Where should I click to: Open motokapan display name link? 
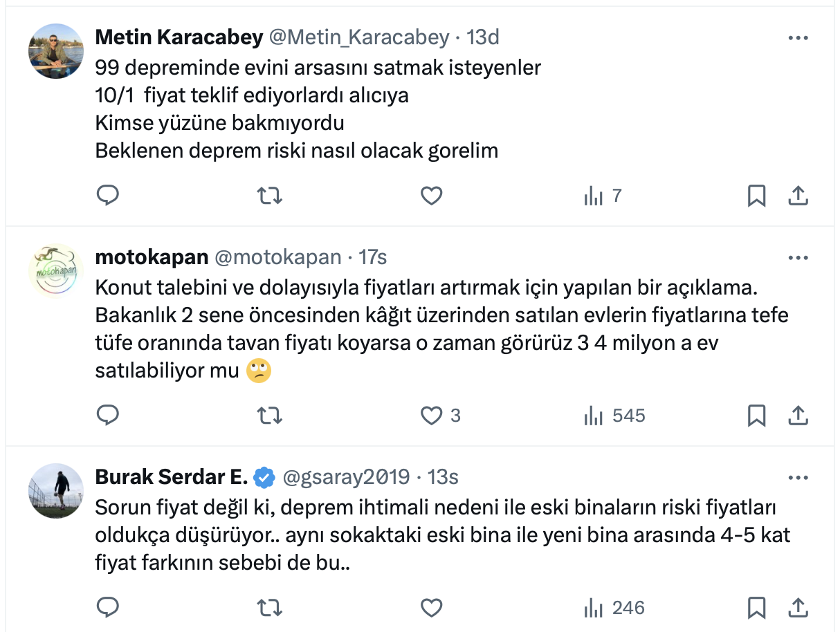point(152,257)
